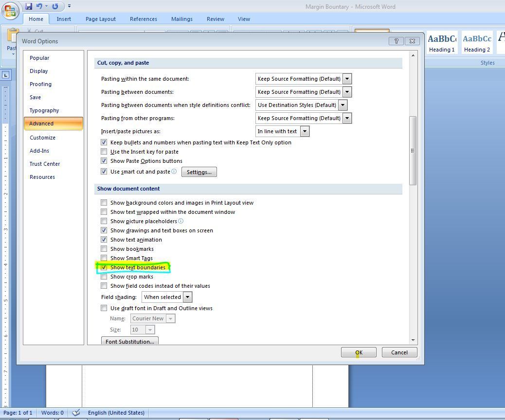Uncheck Show text boundaries
The width and height of the screenshot is (505, 420).
tap(104, 267)
